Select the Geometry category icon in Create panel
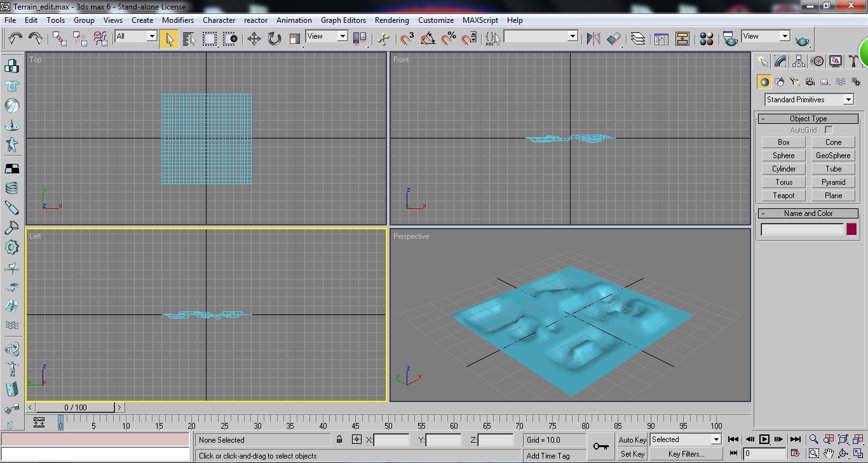This screenshot has height=463, width=868. (764, 81)
